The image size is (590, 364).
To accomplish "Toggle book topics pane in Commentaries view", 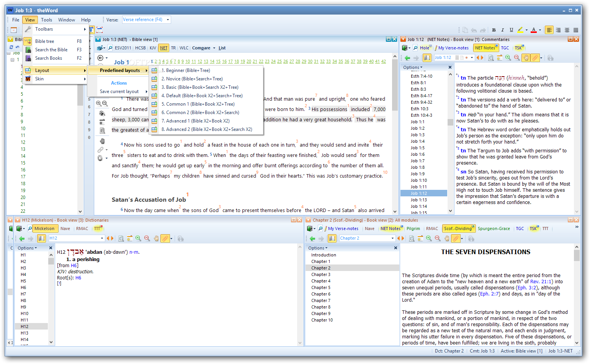I will tap(427, 58).
